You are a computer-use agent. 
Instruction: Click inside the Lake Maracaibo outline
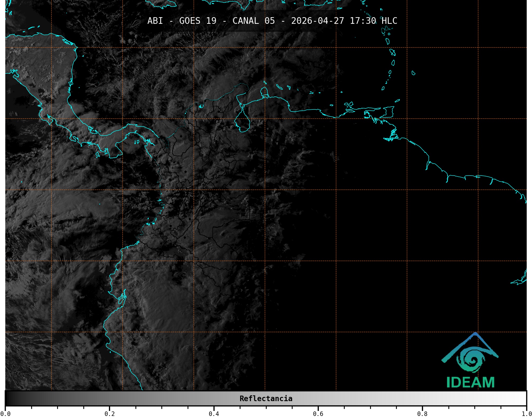point(242,122)
